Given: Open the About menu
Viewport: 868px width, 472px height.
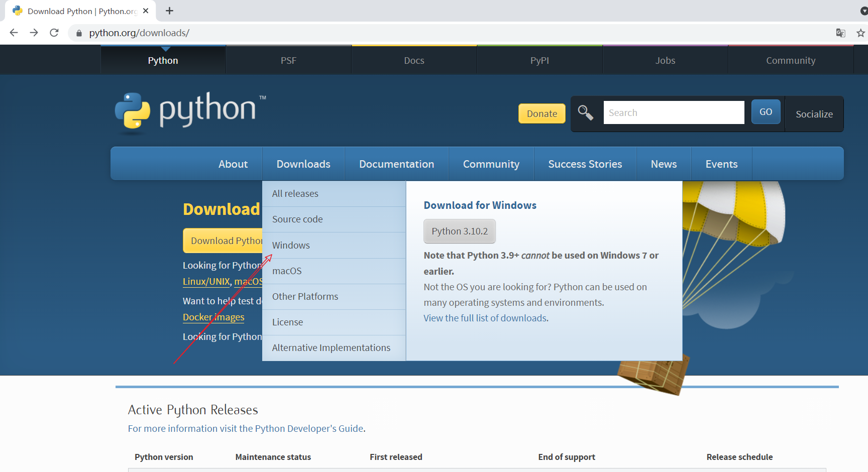Looking at the screenshot, I should coord(233,164).
